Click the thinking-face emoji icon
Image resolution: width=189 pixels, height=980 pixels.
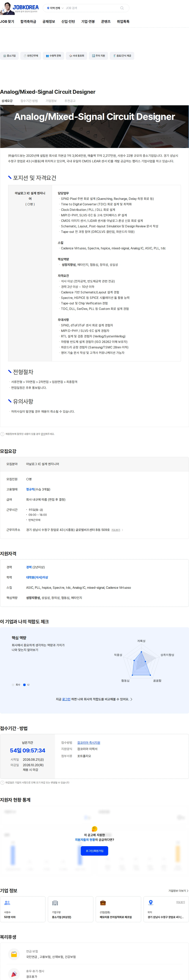[94, 828]
